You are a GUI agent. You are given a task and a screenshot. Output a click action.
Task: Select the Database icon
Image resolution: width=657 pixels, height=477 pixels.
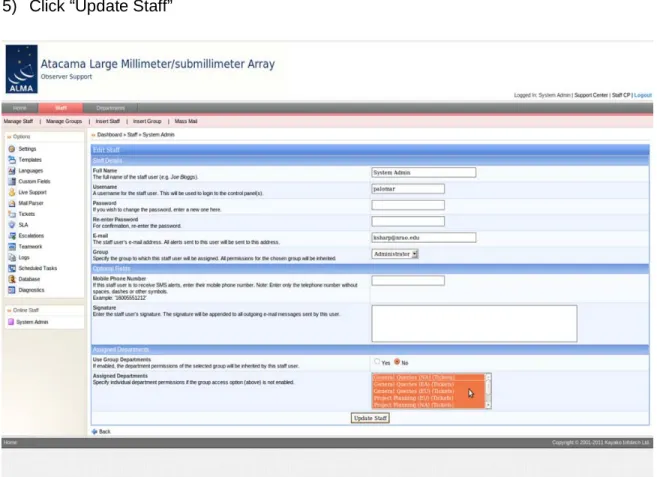click(12, 279)
